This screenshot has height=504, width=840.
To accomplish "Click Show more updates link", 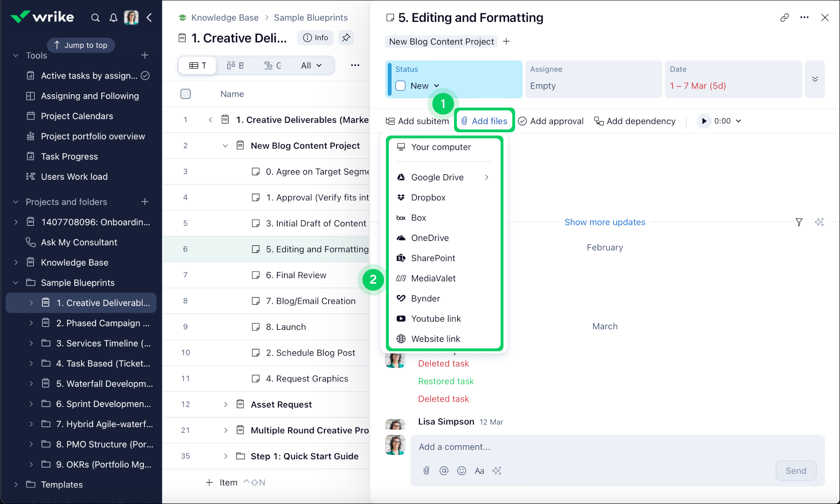I will point(605,222).
